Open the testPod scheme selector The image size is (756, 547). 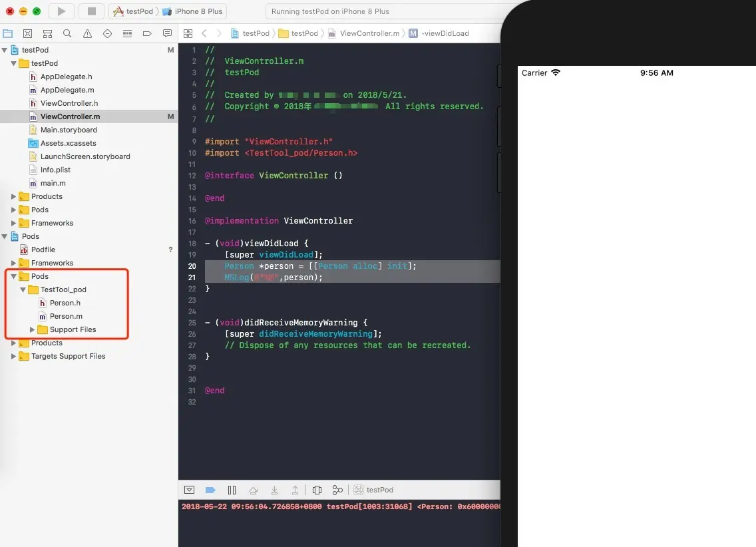(x=133, y=11)
